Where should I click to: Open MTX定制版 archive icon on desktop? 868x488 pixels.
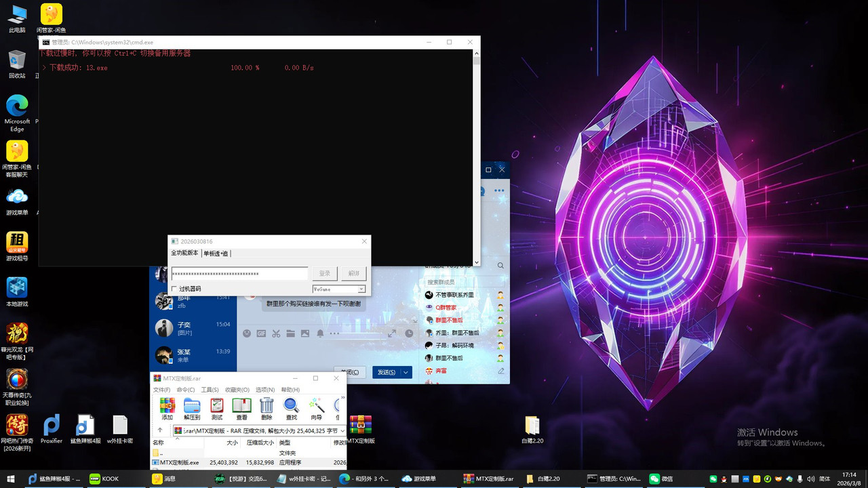[x=361, y=430]
